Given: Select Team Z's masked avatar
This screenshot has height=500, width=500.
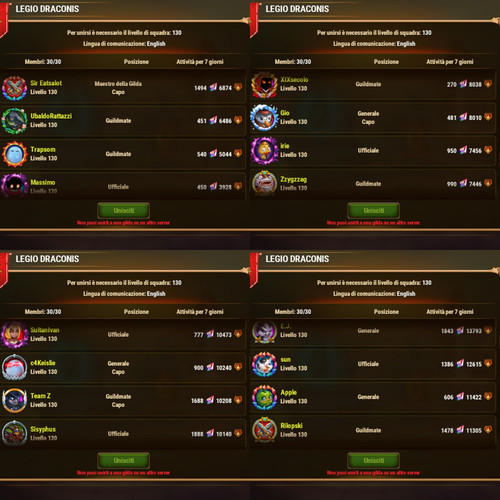Looking at the screenshot, I should tap(14, 400).
